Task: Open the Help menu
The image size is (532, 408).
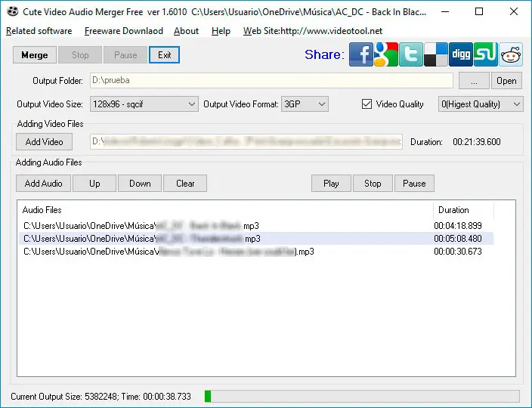Action: (x=221, y=31)
